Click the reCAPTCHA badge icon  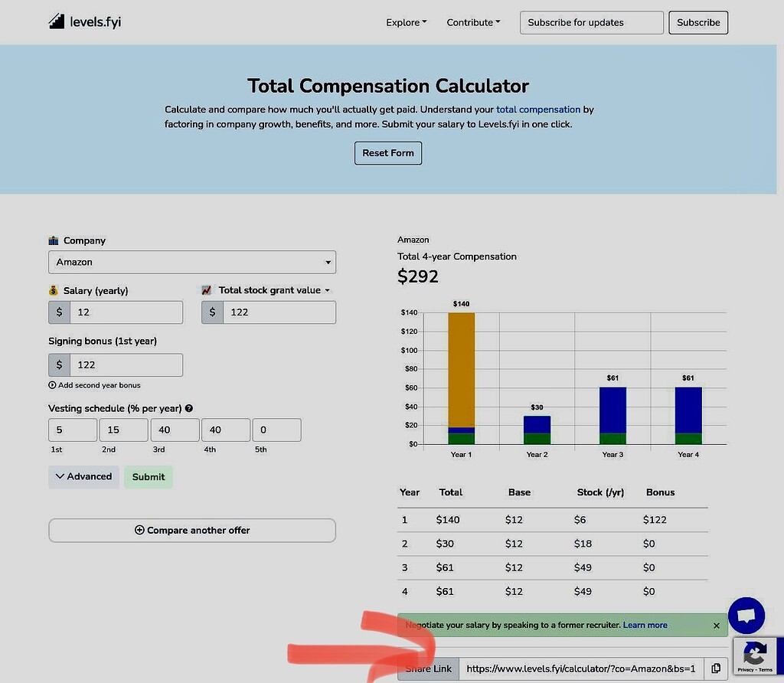tap(756, 652)
